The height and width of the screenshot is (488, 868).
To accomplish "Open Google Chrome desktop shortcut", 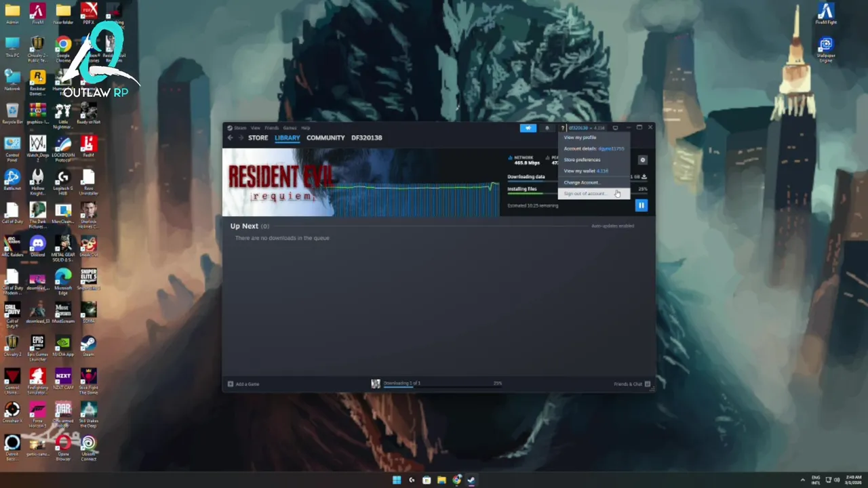I will 63,49.
